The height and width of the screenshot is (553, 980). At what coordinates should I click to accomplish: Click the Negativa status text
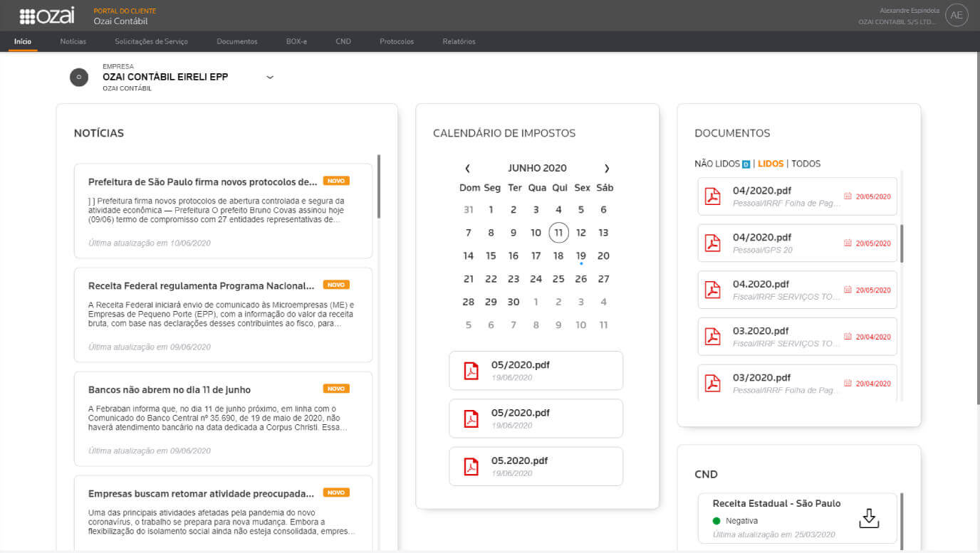[x=741, y=521]
